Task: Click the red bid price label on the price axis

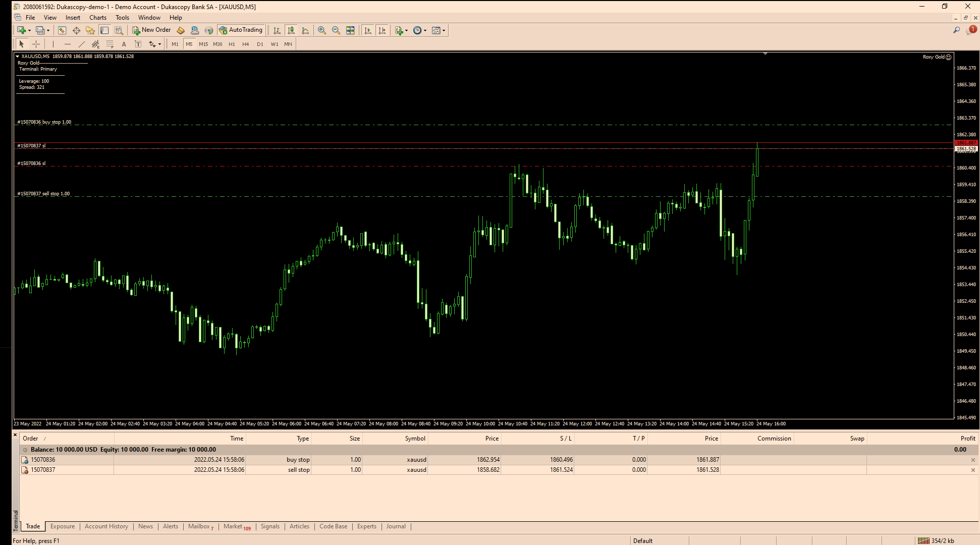Action: (966, 143)
